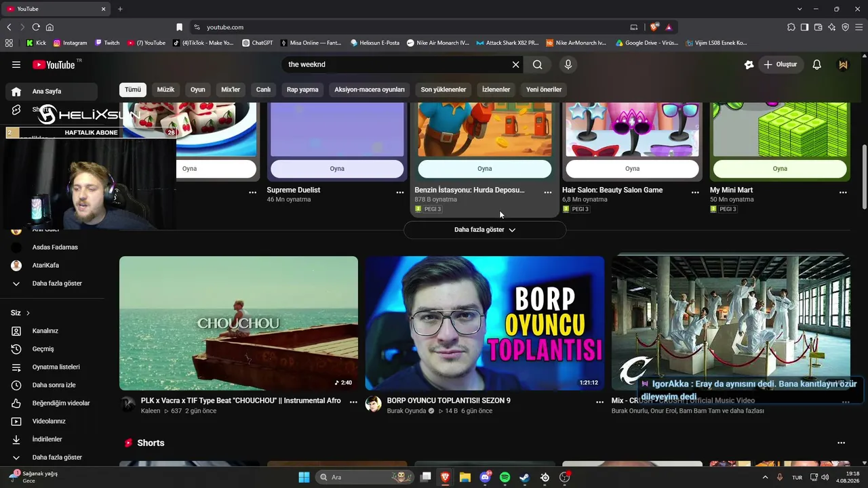Select the Oyun filter chip
Screen dimensions: 868x488
click(198, 89)
